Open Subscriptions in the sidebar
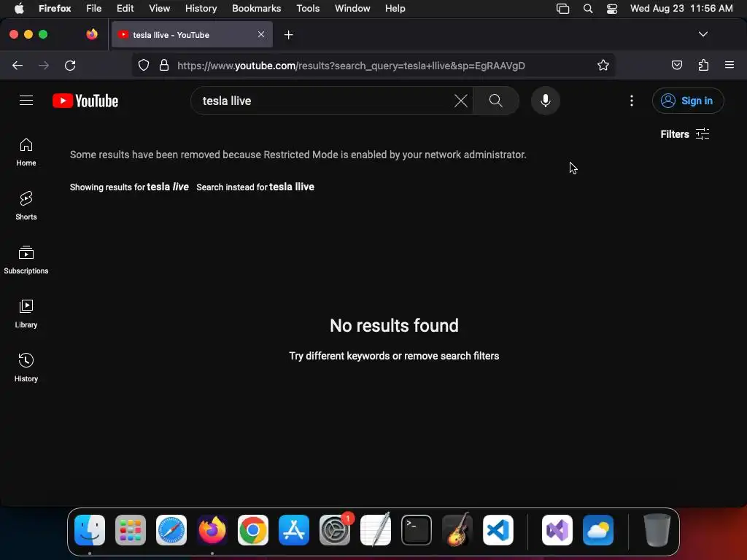747x560 pixels. tap(26, 260)
